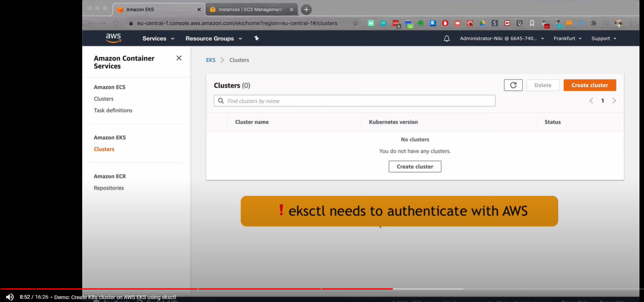Refresh the clusters list
This screenshot has width=644, height=302.
513,85
